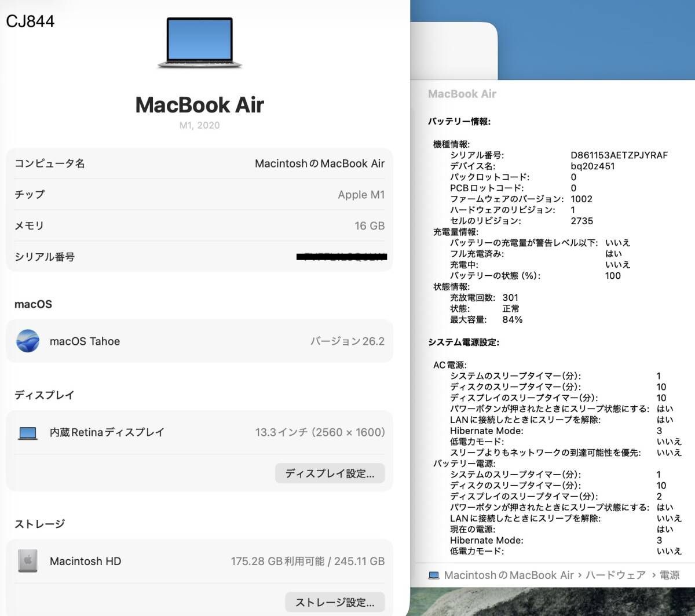Click the バージョン 26.2 text
Image resolution: width=695 pixels, height=616 pixels.
tap(348, 341)
